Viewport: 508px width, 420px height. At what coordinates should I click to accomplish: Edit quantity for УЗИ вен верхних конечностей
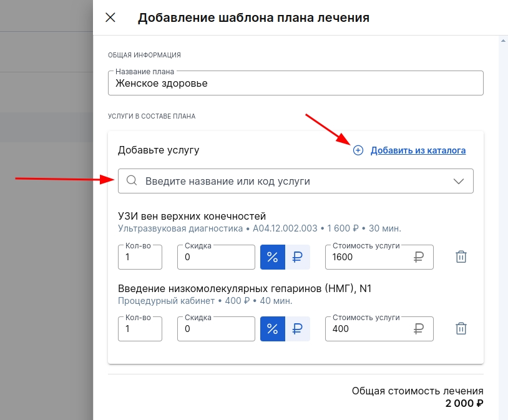(x=140, y=257)
